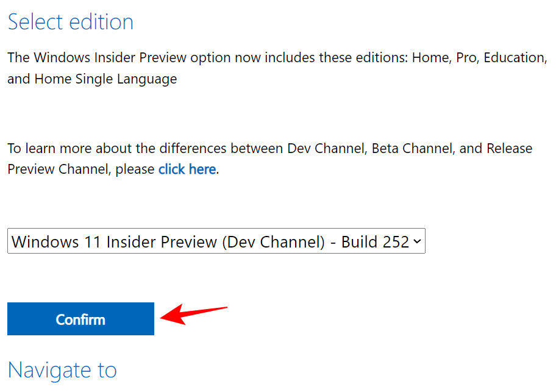Click the word "please" before the link
This screenshot has height=392, width=556.
[x=135, y=169]
